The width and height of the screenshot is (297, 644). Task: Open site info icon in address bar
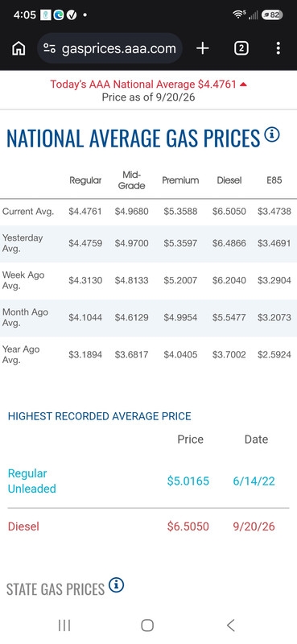point(50,48)
